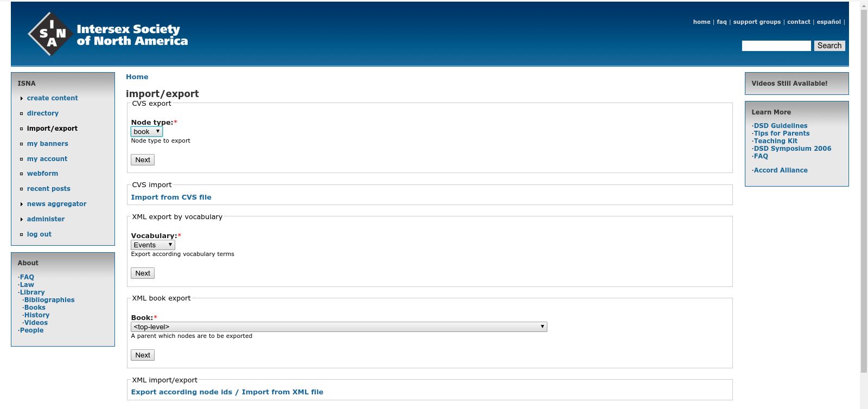Open my banners in sidebar

click(48, 144)
